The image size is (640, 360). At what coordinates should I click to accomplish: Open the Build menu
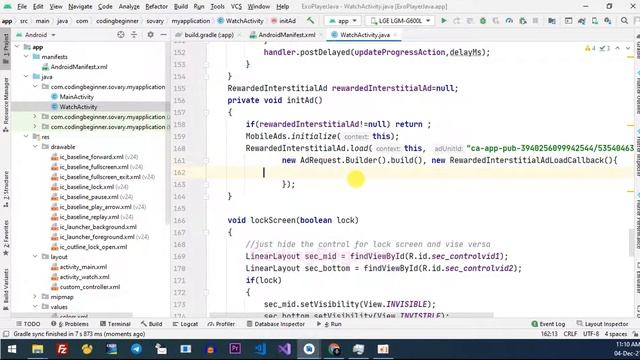coord(181,7)
